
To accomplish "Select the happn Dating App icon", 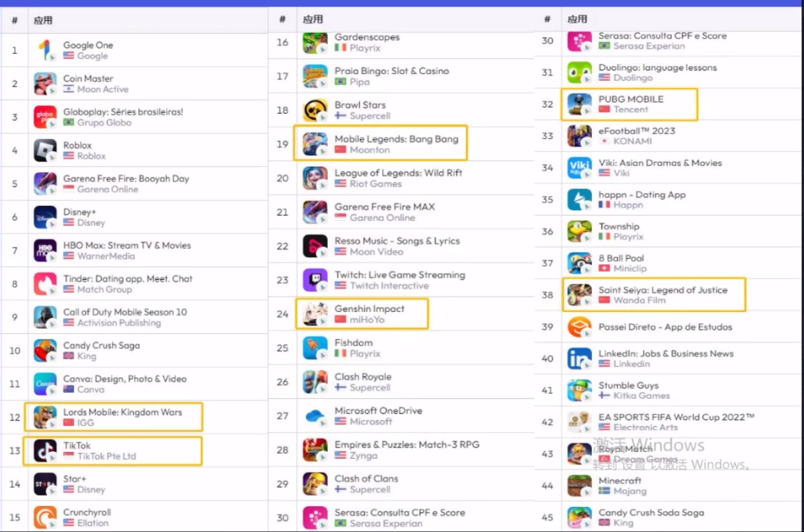I will [x=580, y=200].
